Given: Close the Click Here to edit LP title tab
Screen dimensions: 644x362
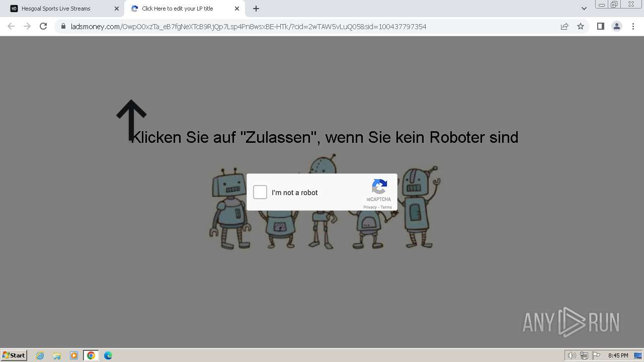Looking at the screenshot, I should [x=236, y=9].
